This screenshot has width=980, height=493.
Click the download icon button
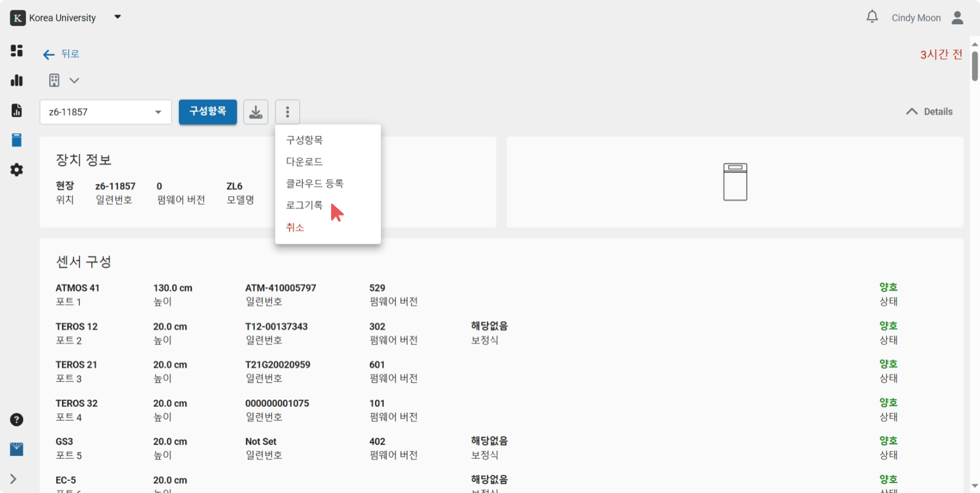(255, 112)
